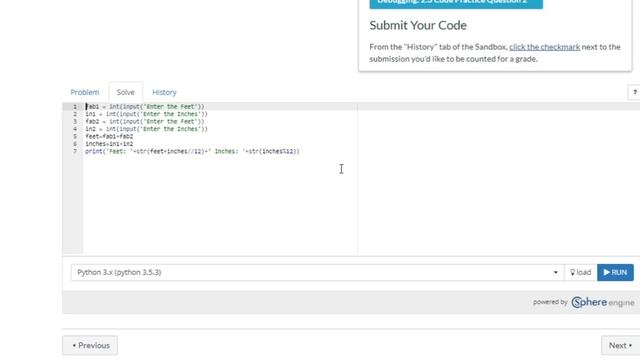The width and height of the screenshot is (640, 360).
Task: Open the Sphere engine logo link
Action: (603, 302)
